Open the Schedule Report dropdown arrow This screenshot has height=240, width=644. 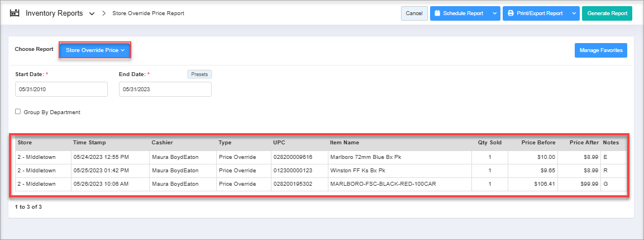(x=494, y=13)
